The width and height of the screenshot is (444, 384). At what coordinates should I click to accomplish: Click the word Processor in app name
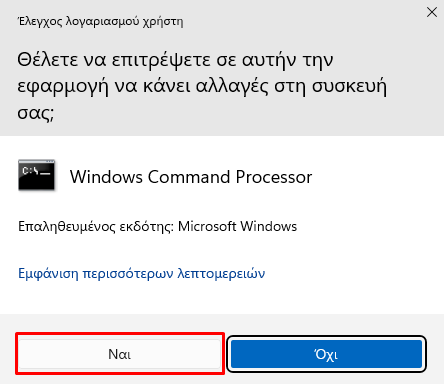[274, 177]
